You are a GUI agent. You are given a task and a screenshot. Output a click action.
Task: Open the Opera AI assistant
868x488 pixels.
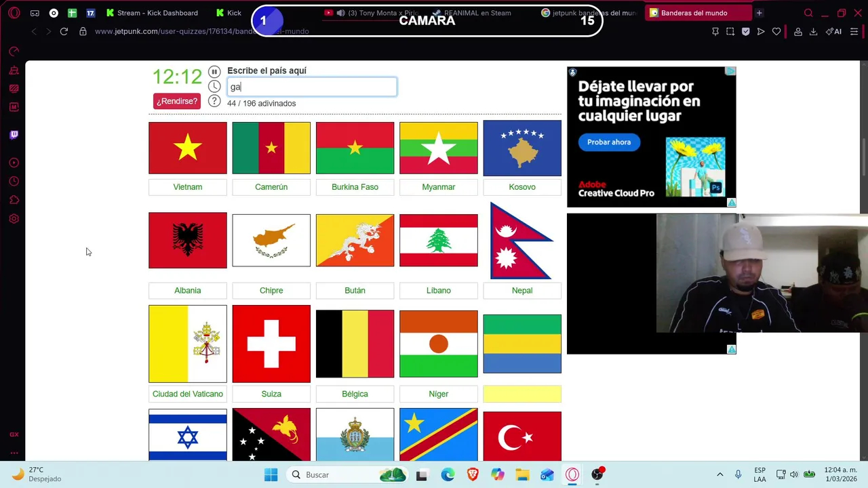(833, 31)
